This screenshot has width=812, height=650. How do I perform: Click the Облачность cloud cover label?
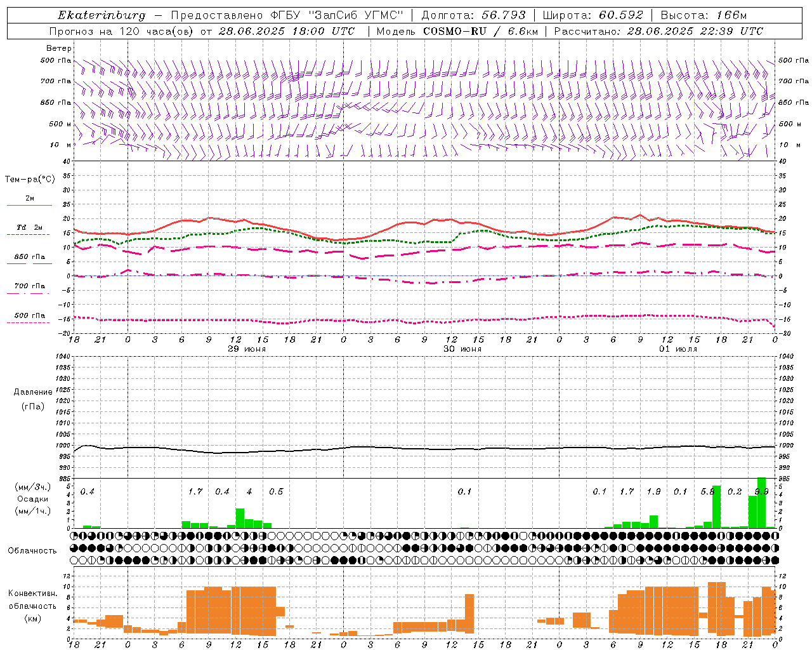pyautogui.click(x=32, y=551)
